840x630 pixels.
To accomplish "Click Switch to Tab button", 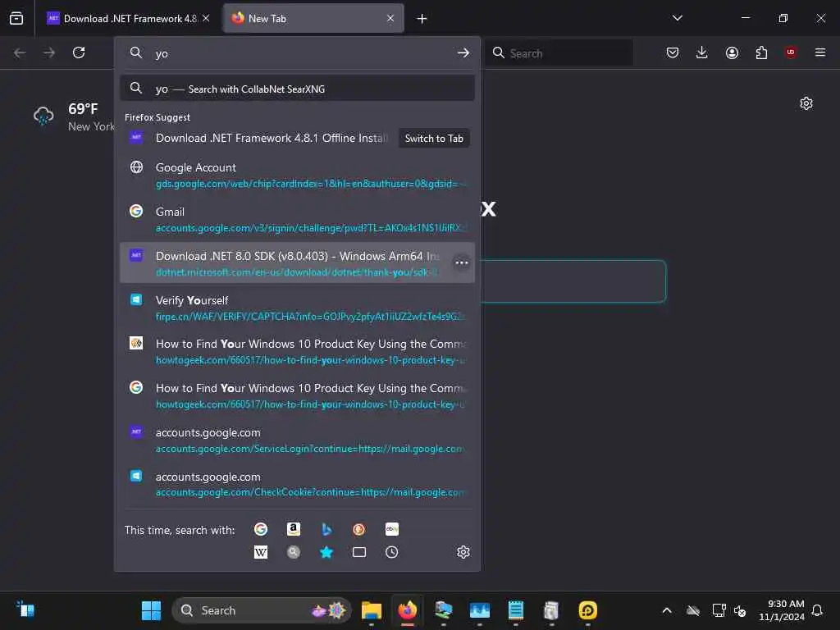I will point(434,138).
